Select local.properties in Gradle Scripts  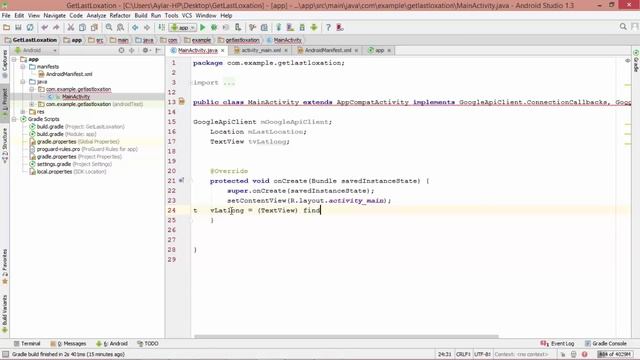[x=68, y=171]
